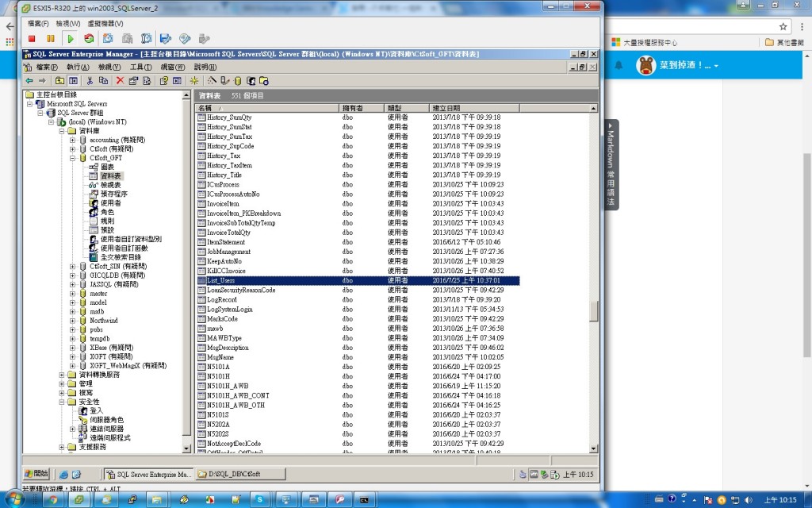Expand the CtSoft (有疑問) database node
Image resolution: width=812 pixels, height=508 pixels.
pos(72,148)
